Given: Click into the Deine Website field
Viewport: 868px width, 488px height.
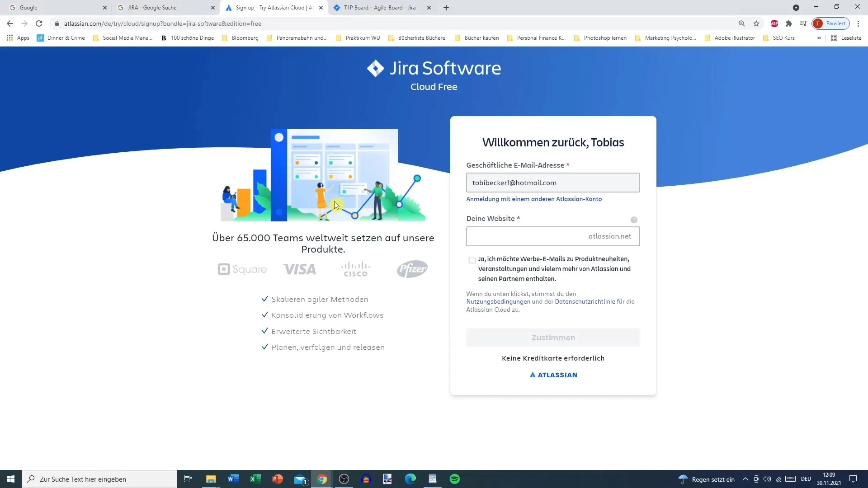Looking at the screenshot, I should tap(553, 236).
